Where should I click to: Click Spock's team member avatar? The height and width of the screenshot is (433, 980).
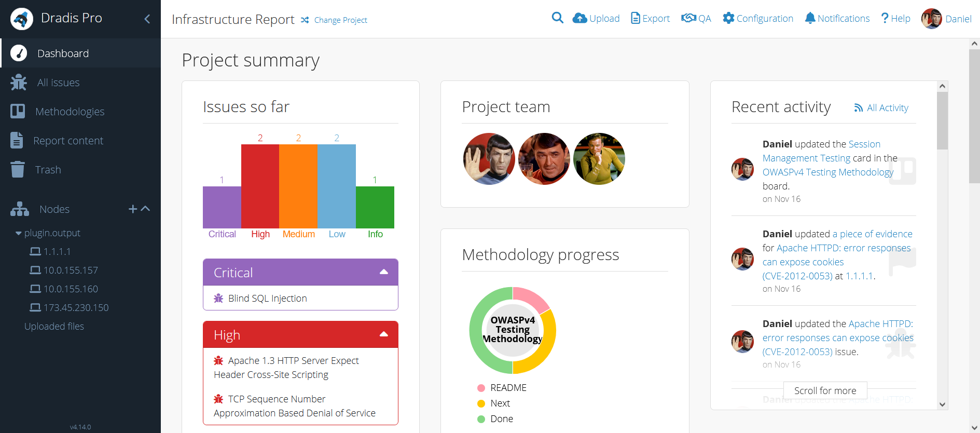point(489,159)
